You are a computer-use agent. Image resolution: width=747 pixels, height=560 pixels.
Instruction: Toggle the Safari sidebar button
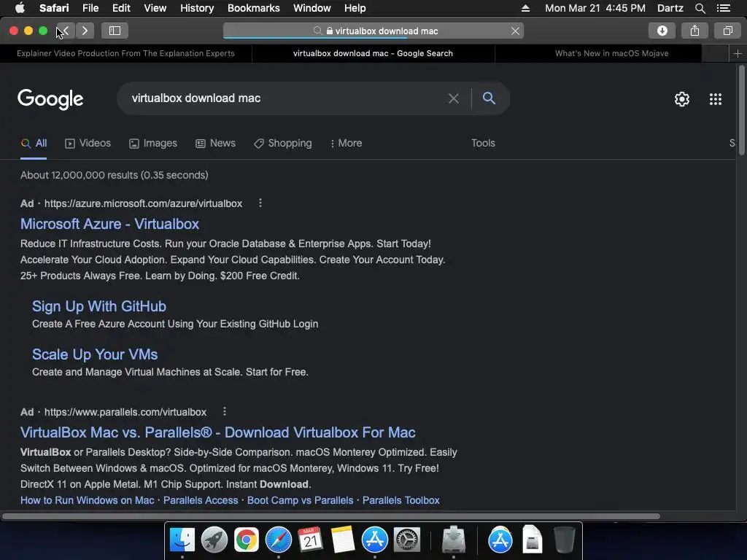coord(115,31)
